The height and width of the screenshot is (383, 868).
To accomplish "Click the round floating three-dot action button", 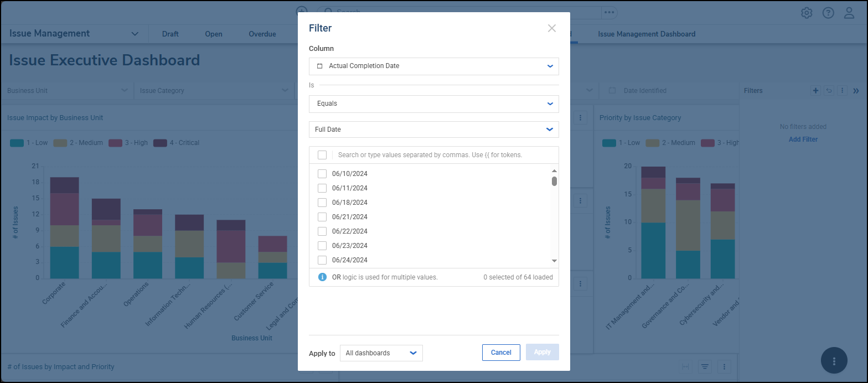I will 834,361.
